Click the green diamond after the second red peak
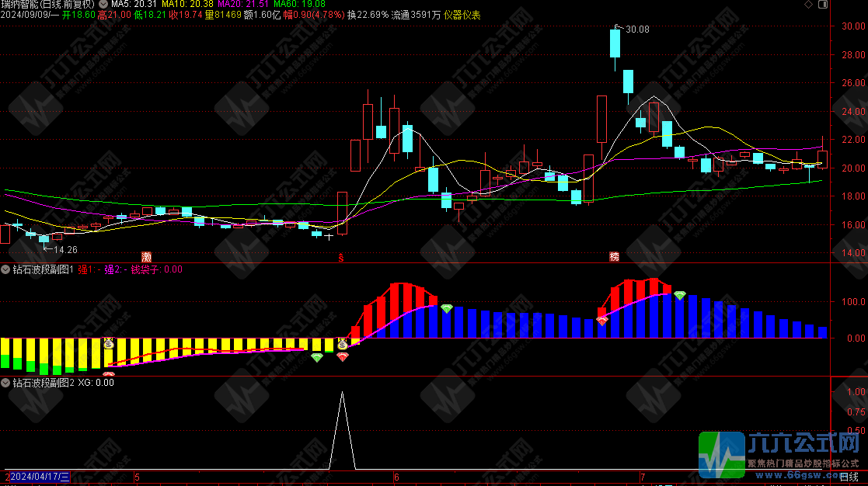This screenshot has height=486, width=868. pos(680,295)
